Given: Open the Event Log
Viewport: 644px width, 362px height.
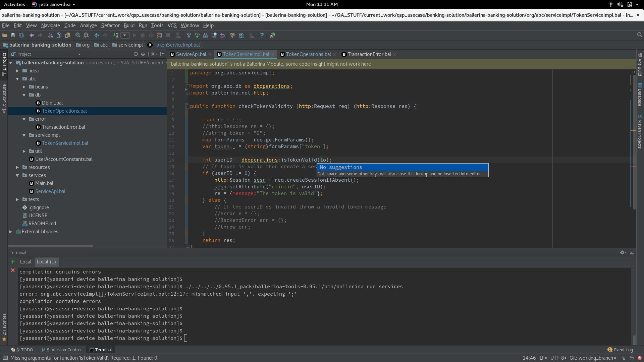Looking at the screenshot, I should click(621, 350).
